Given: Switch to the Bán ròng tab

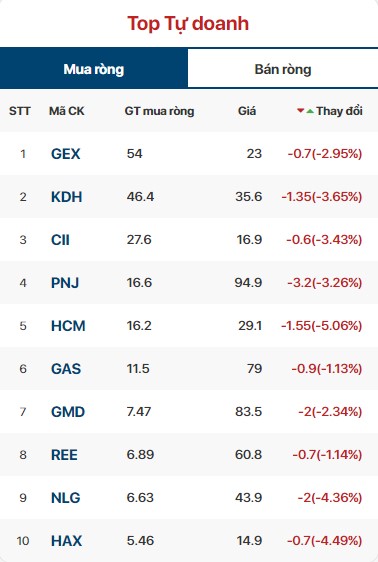Looking at the screenshot, I should (283, 68).
